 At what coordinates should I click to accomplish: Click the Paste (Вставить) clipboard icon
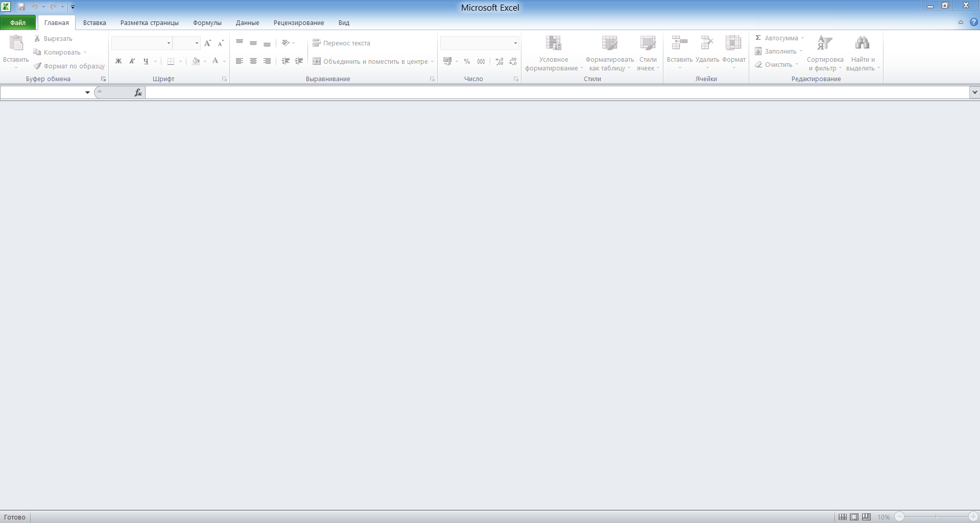click(x=16, y=44)
